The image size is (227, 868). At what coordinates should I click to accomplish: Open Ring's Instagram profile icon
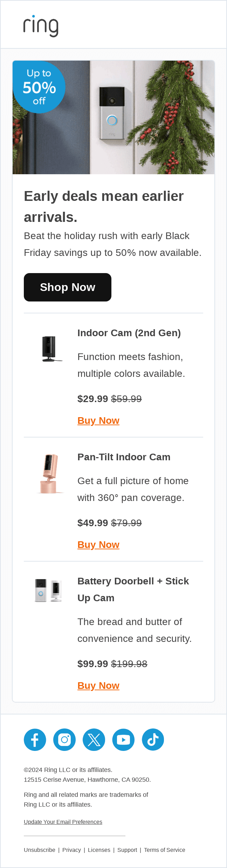point(64,740)
